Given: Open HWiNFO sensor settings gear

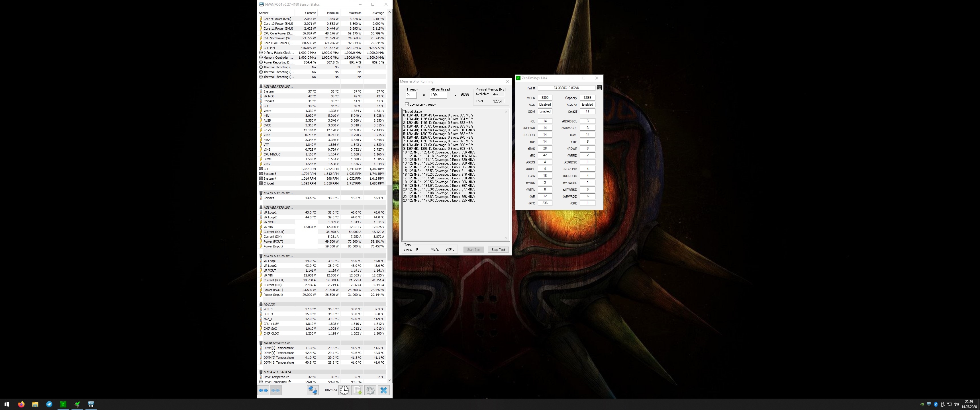Looking at the screenshot, I should pos(370,390).
